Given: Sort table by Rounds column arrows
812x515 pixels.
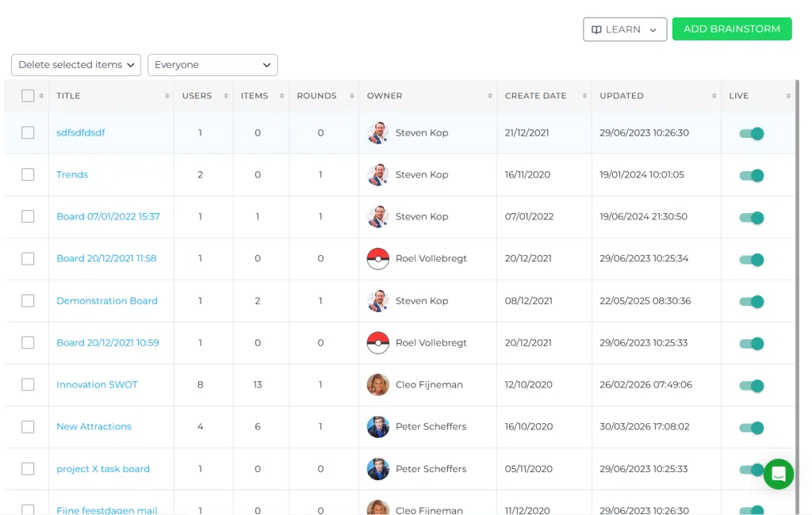Looking at the screenshot, I should tap(351, 96).
